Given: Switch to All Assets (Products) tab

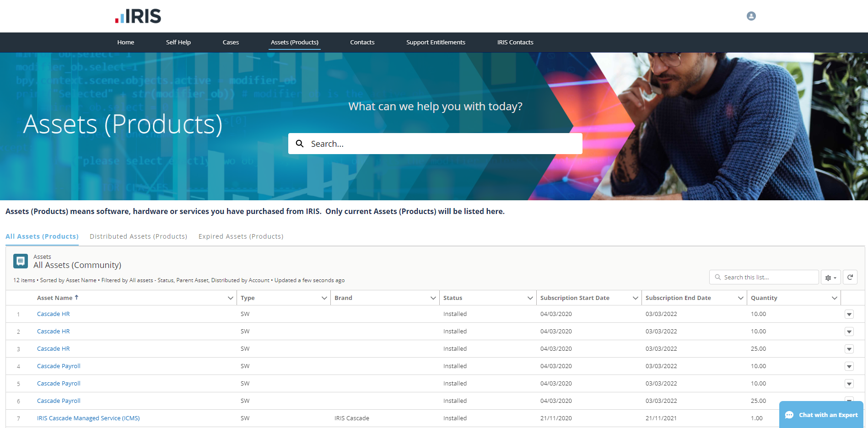Looking at the screenshot, I should (42, 236).
